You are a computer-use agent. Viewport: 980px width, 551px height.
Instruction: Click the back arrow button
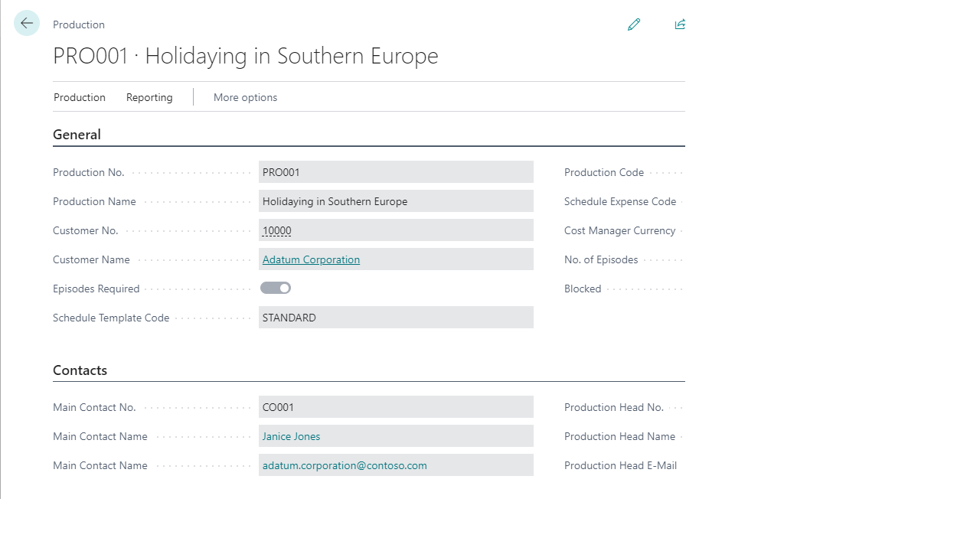[27, 24]
